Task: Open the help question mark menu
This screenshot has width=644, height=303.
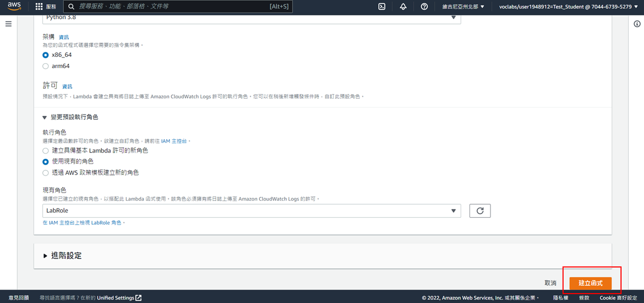Action: [424, 7]
